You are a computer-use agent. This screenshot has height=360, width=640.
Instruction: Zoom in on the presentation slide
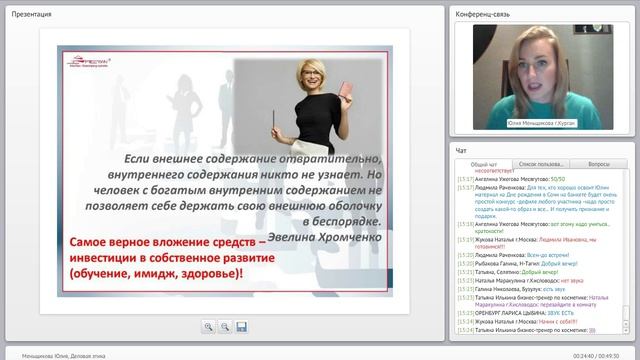(209, 327)
